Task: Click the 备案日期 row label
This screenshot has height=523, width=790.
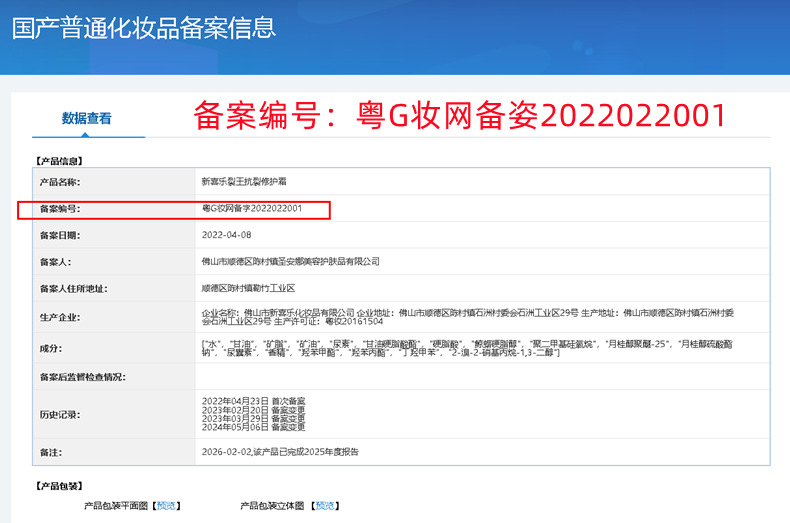Action: (60, 235)
